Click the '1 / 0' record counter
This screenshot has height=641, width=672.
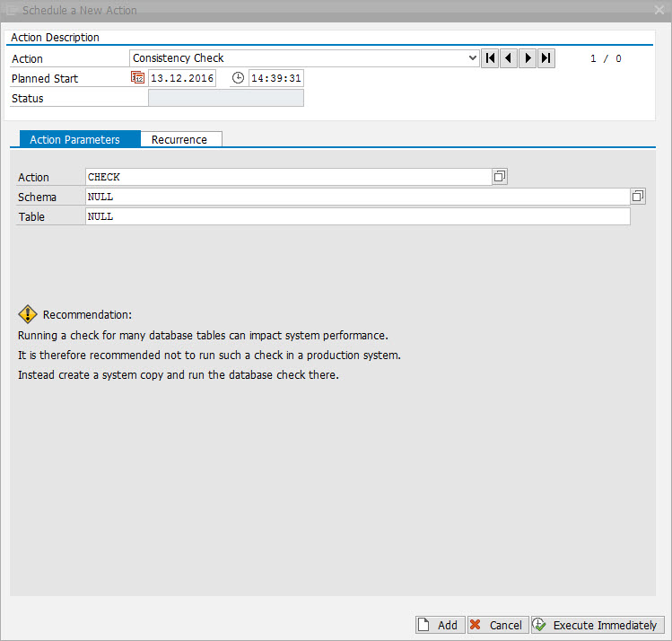[606, 58]
